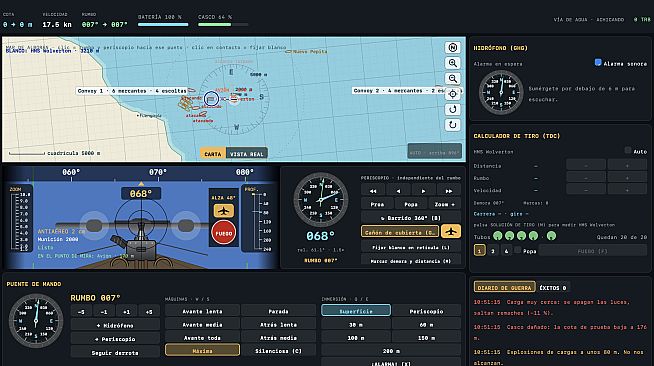Increase the TDC Distancia value

[627, 165]
